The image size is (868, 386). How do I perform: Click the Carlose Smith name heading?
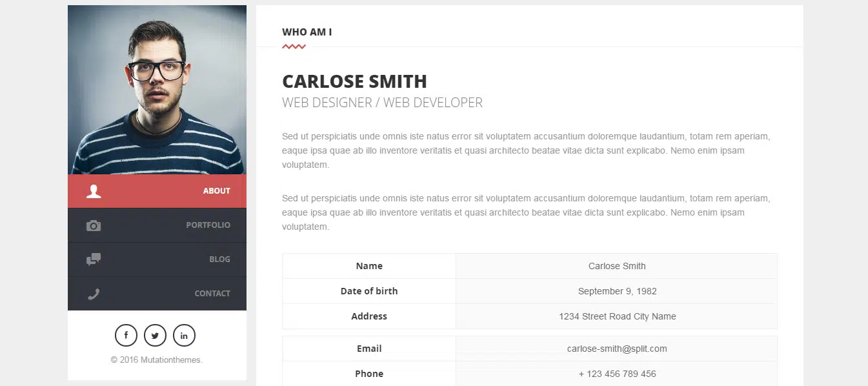coord(354,81)
